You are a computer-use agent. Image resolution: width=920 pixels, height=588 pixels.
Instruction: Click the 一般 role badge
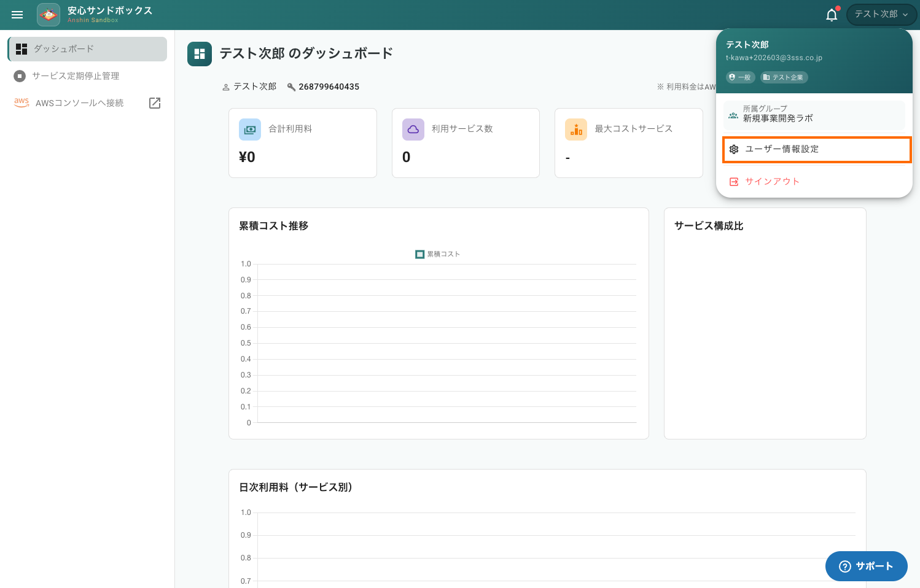[x=741, y=77]
